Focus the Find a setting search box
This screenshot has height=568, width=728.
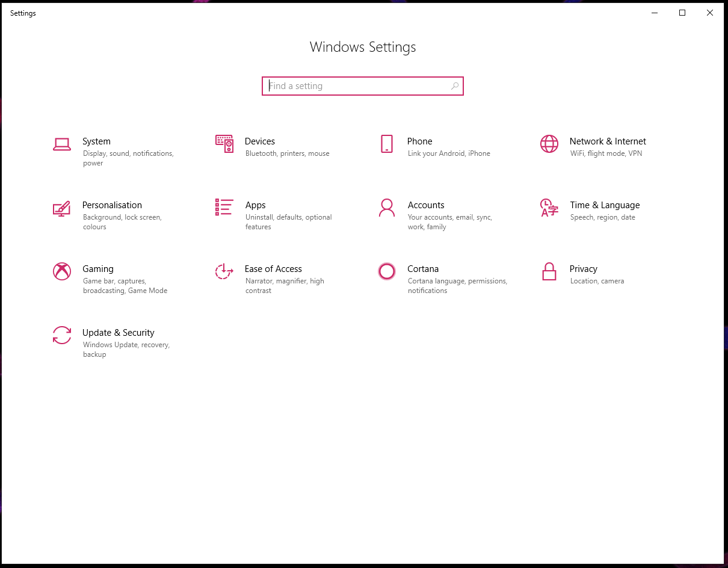358,86
